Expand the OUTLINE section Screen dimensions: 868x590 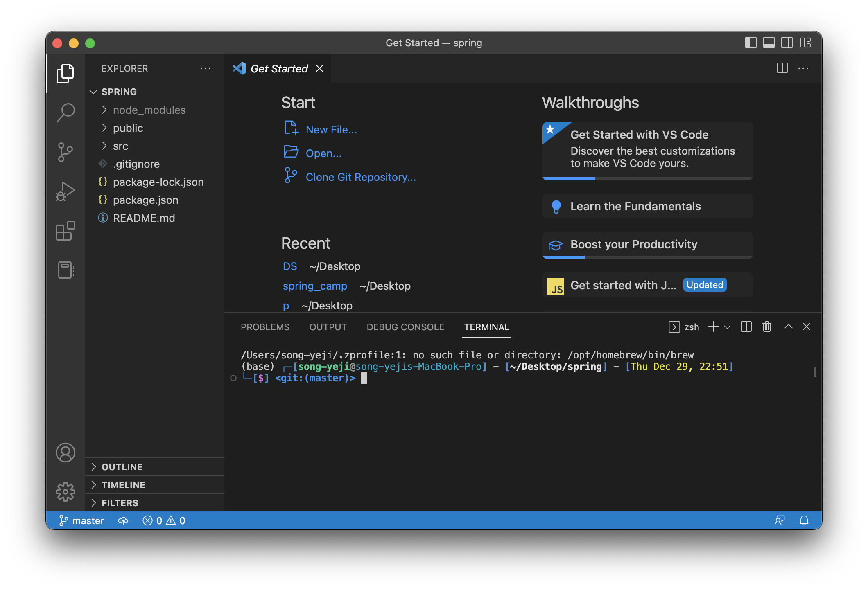(x=122, y=467)
